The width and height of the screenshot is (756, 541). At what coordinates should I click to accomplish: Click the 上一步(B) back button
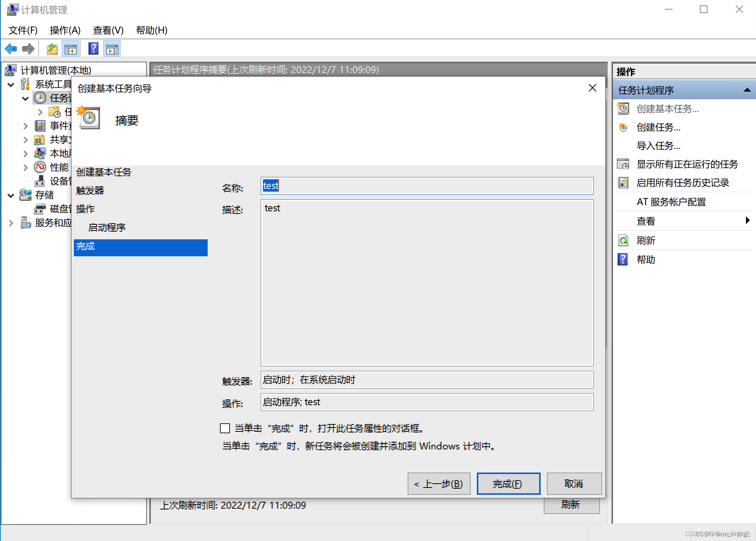[439, 484]
